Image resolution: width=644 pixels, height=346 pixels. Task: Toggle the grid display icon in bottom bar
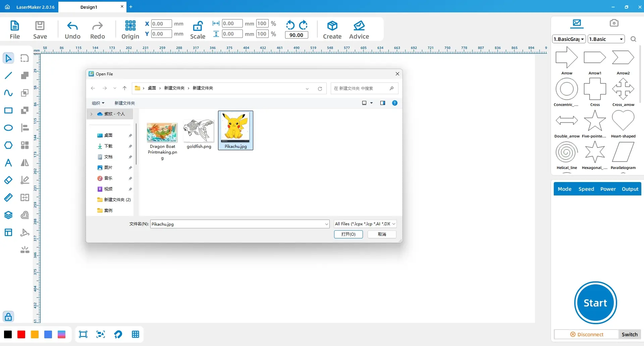[136, 334]
